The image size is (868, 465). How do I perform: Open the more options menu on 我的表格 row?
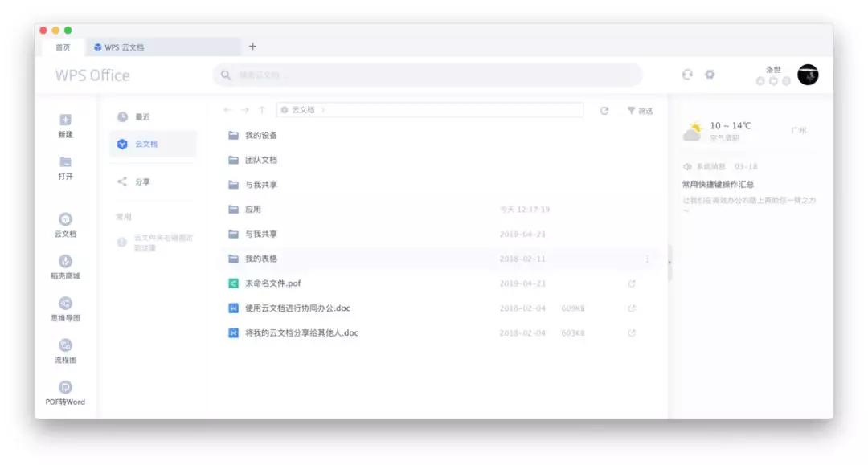point(647,258)
